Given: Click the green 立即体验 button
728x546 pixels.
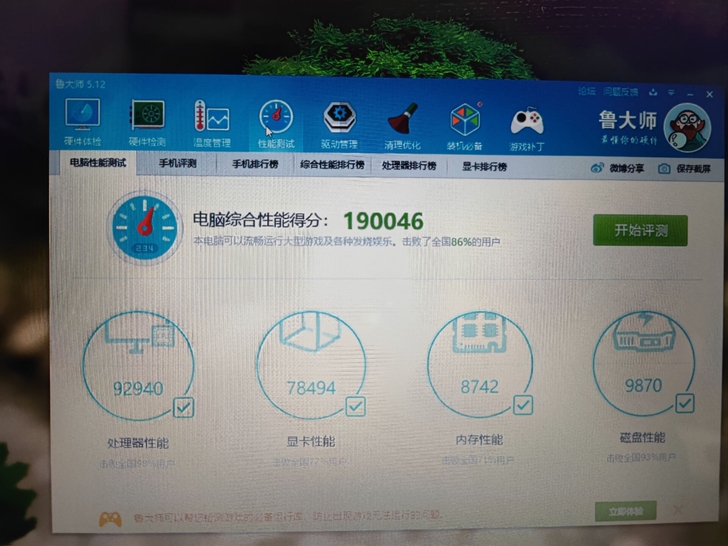Looking at the screenshot, I should (626, 511).
